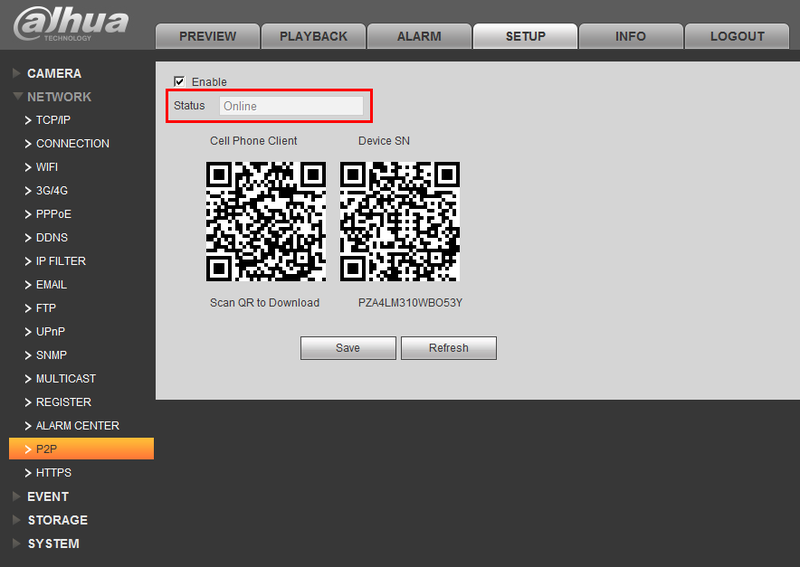Screen dimensions: 800x567
Task: Toggle the Enable P2P checkbox
Action: tap(179, 81)
